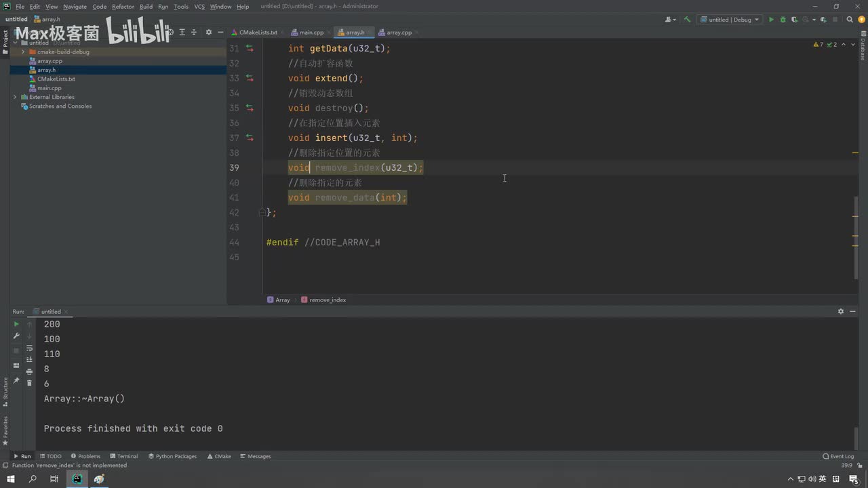
Task: Open Search Everywhere magnifier icon
Action: [x=849, y=20]
